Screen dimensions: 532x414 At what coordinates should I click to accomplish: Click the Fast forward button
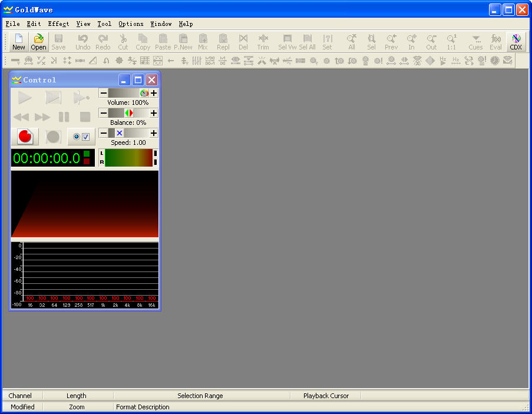click(x=42, y=117)
